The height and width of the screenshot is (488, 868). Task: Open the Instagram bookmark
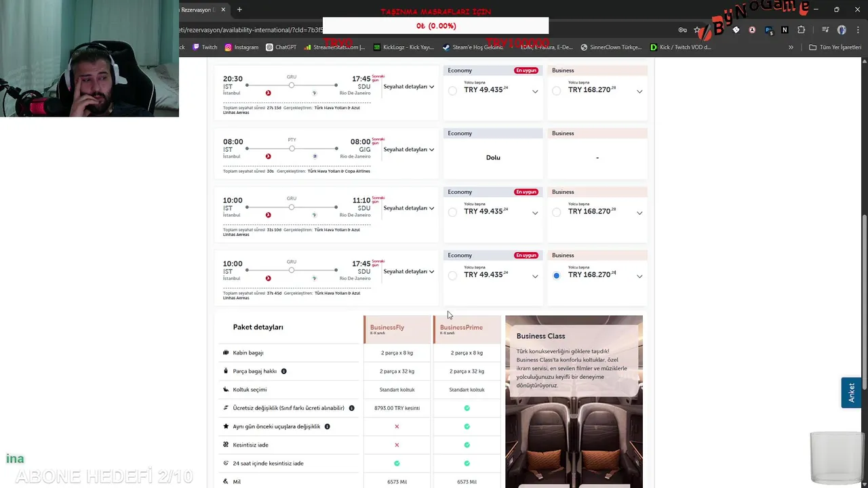[241, 47]
